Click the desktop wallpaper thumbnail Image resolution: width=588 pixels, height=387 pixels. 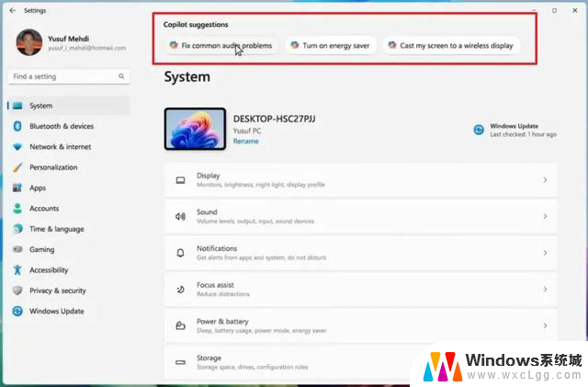[x=195, y=129]
